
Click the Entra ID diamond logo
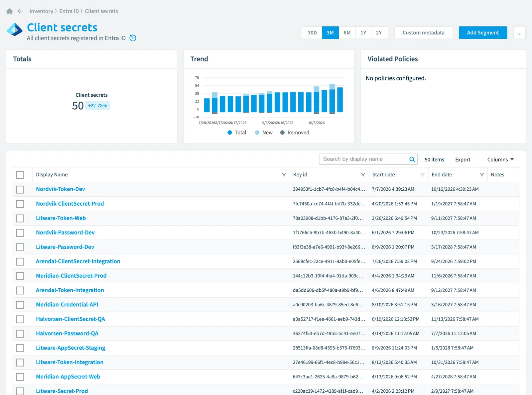coord(15,30)
